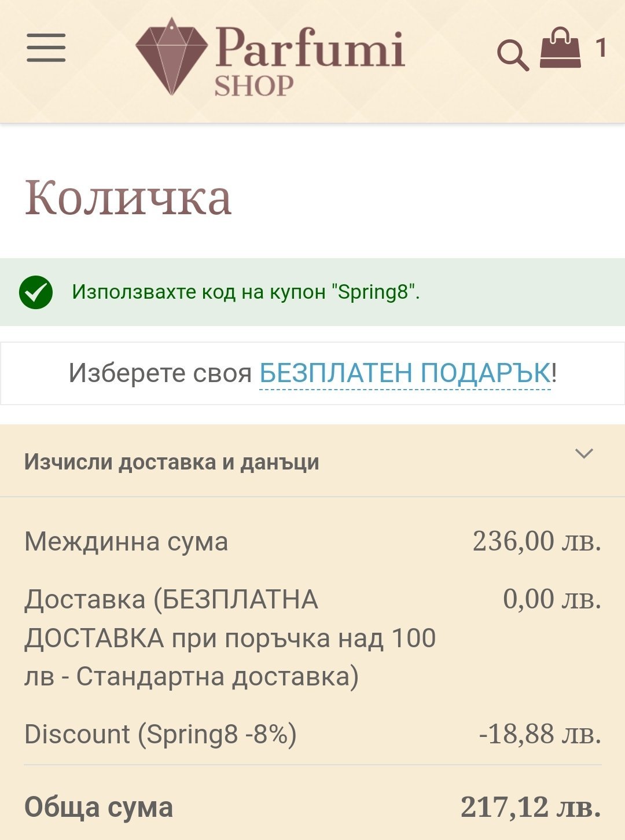Click the cart item count "1"
This screenshot has width=625, height=840.
point(601,48)
